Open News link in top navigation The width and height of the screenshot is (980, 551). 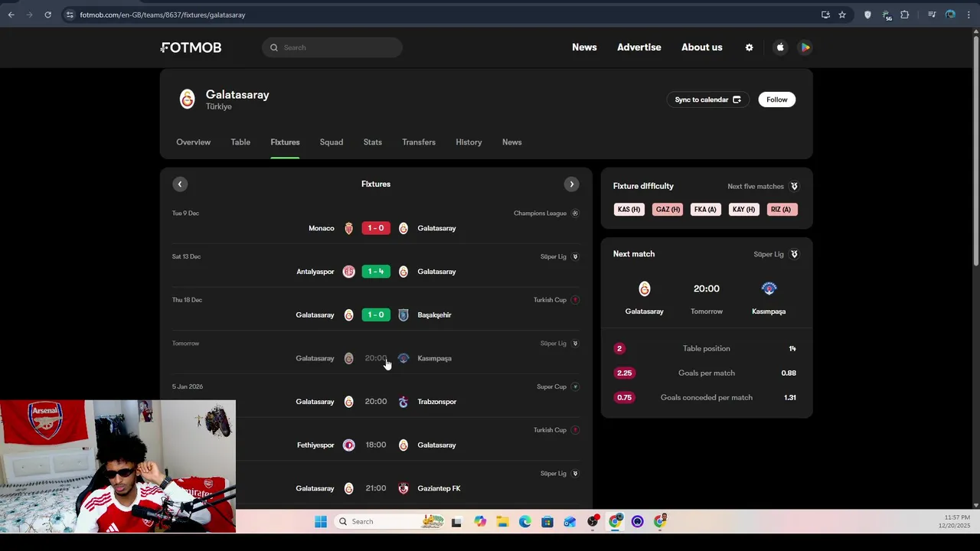584,47
